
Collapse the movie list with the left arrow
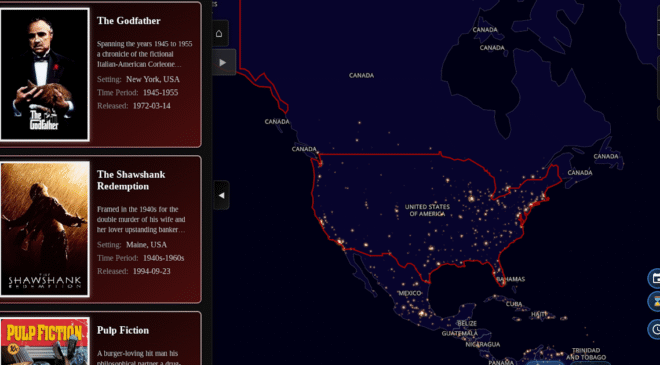coord(222,195)
